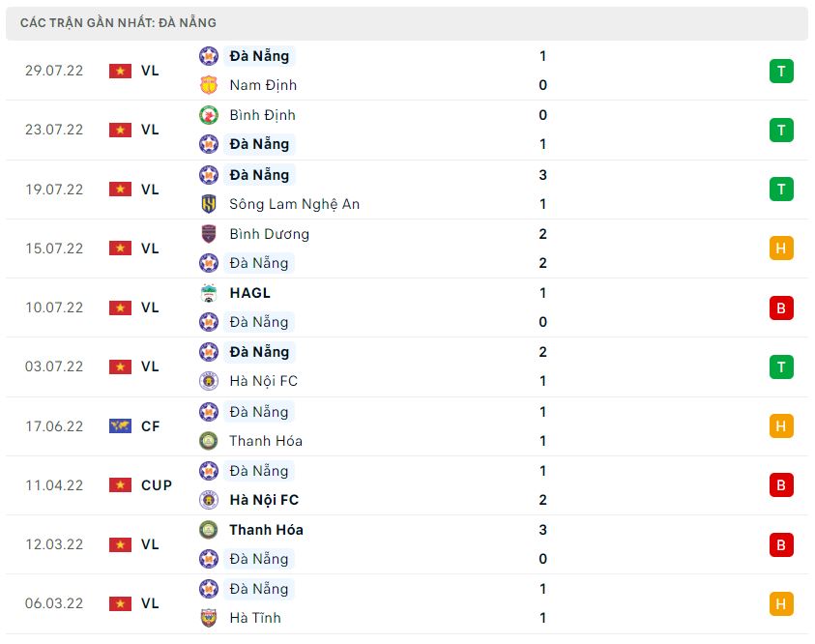
Task: Click the CUP label for 11.04.22
Action: [157, 485]
